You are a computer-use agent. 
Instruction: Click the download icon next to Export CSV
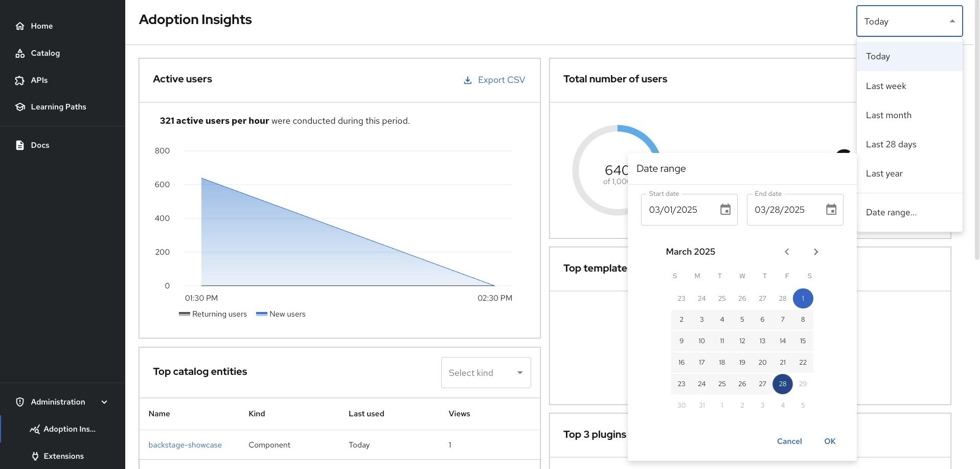click(467, 80)
